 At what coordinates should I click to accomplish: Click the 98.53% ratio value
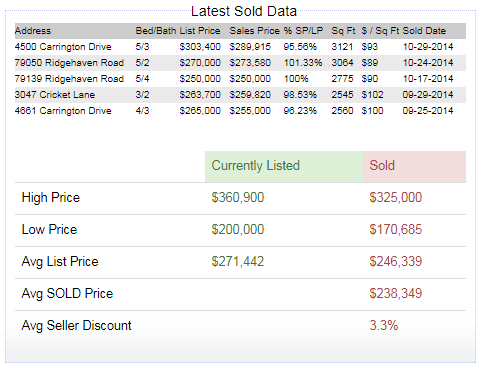point(300,95)
